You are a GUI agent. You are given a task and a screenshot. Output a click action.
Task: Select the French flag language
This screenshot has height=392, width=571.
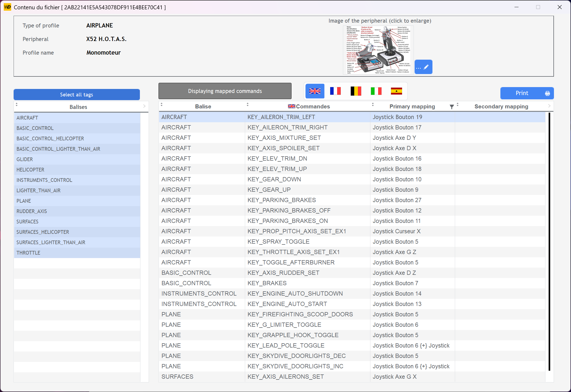(x=335, y=91)
